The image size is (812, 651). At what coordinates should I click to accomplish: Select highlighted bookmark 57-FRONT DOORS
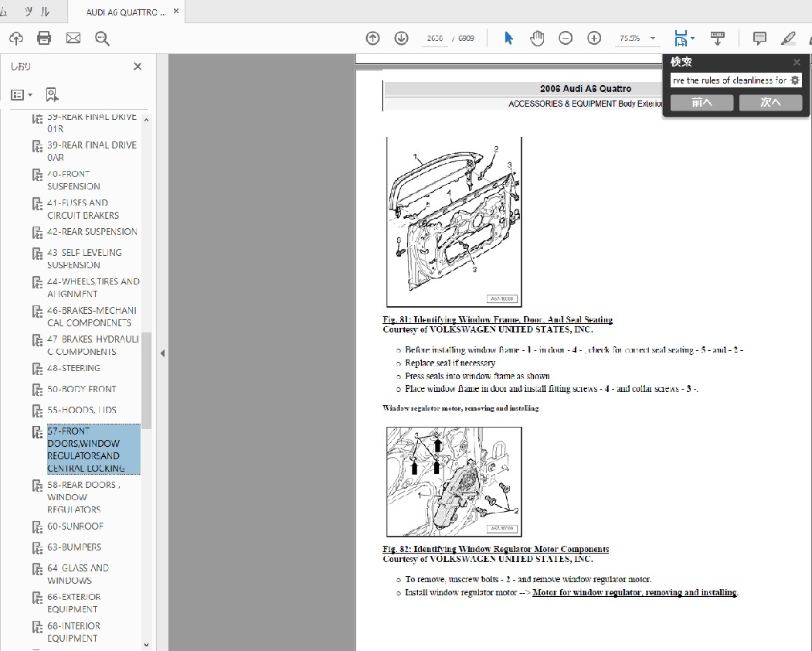pos(93,449)
